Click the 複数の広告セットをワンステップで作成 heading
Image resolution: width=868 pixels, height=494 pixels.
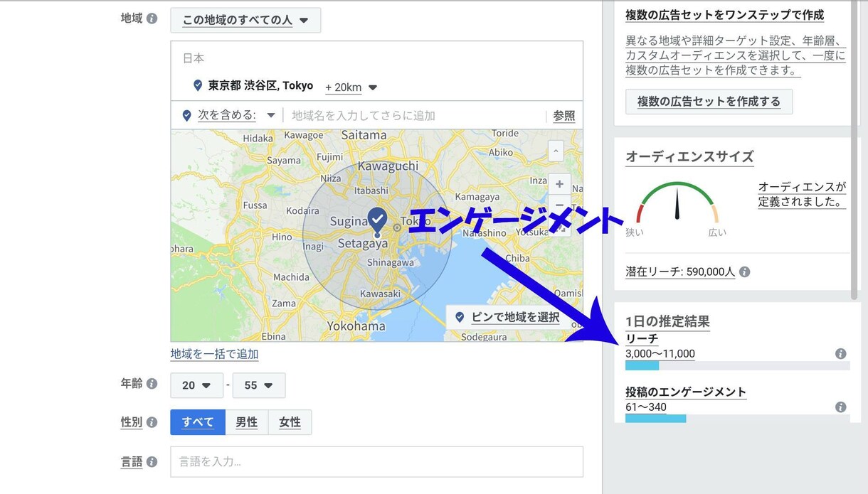(725, 14)
